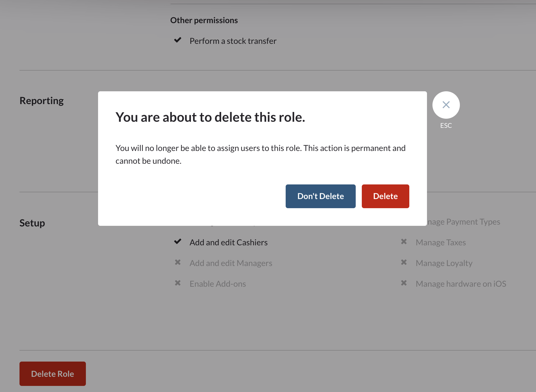Click the permanent action warning paragraph

click(x=260, y=154)
